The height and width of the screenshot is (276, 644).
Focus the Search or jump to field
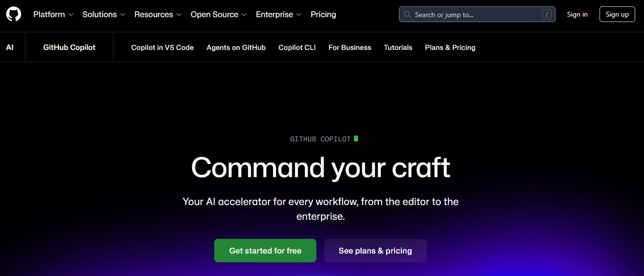tap(474, 15)
